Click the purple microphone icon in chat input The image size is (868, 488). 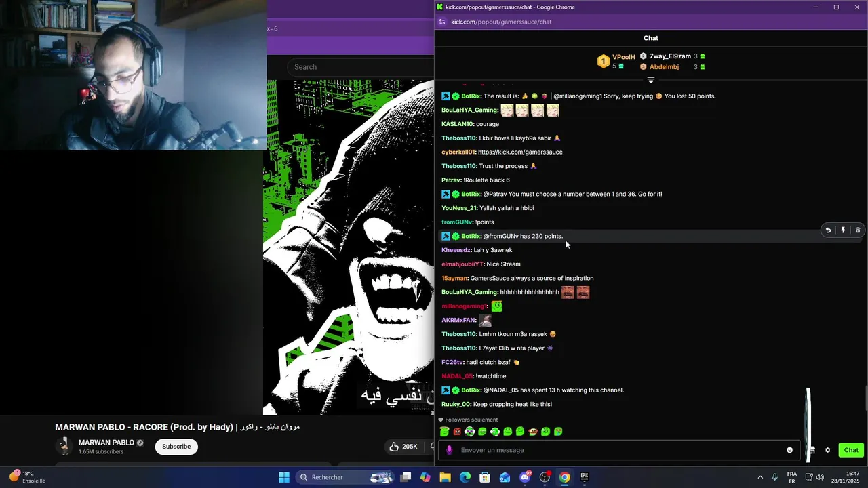tap(449, 450)
